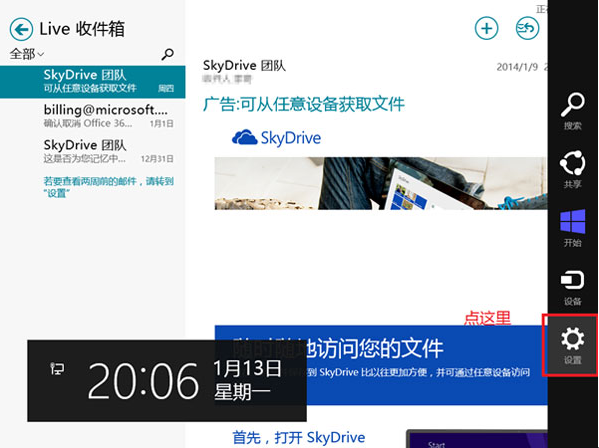The width and height of the screenshot is (599, 448).
Task: Click the SkyDrive banner photo in the email
Action: (x=381, y=183)
